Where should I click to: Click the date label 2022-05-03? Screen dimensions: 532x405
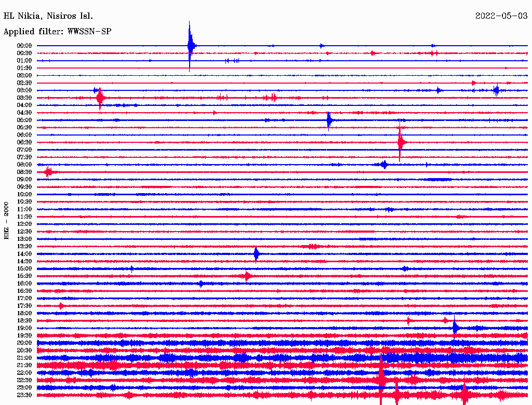coord(501,16)
